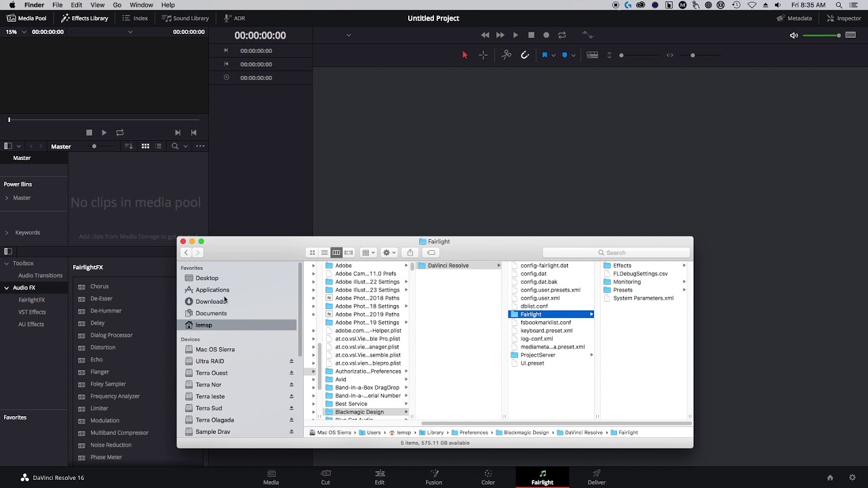This screenshot has width=868, height=488.
Task: Switch media pool to thumbnail grid view
Action: coord(145,146)
